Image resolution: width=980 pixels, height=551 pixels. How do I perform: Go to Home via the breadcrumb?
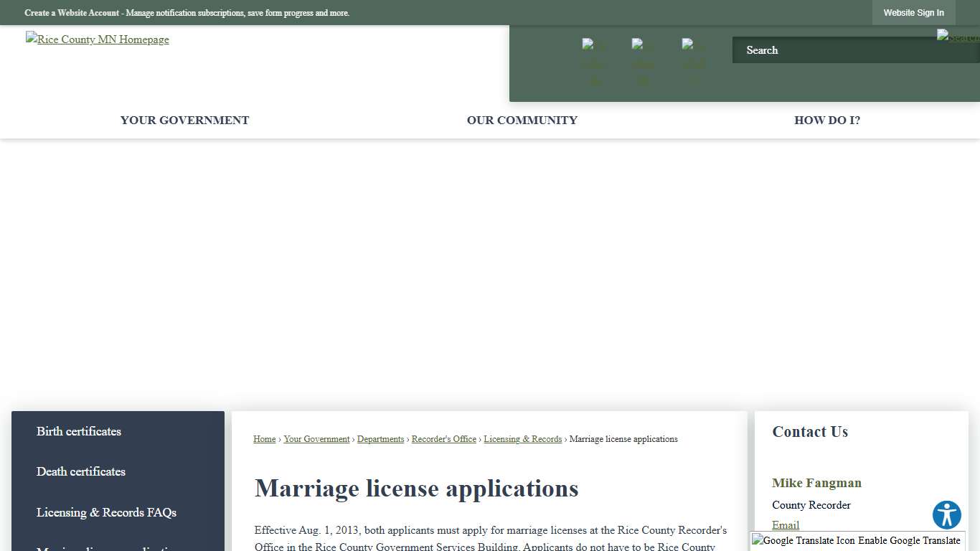(x=264, y=438)
